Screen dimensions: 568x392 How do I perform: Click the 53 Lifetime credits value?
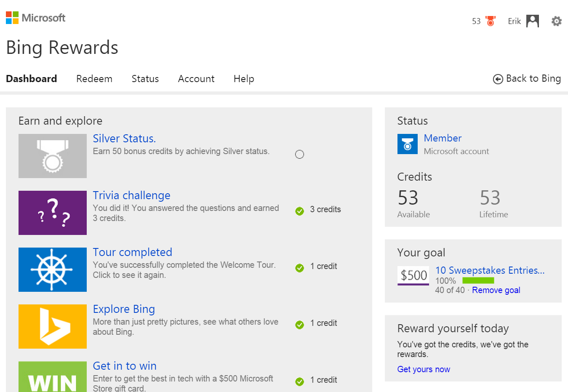click(x=490, y=198)
